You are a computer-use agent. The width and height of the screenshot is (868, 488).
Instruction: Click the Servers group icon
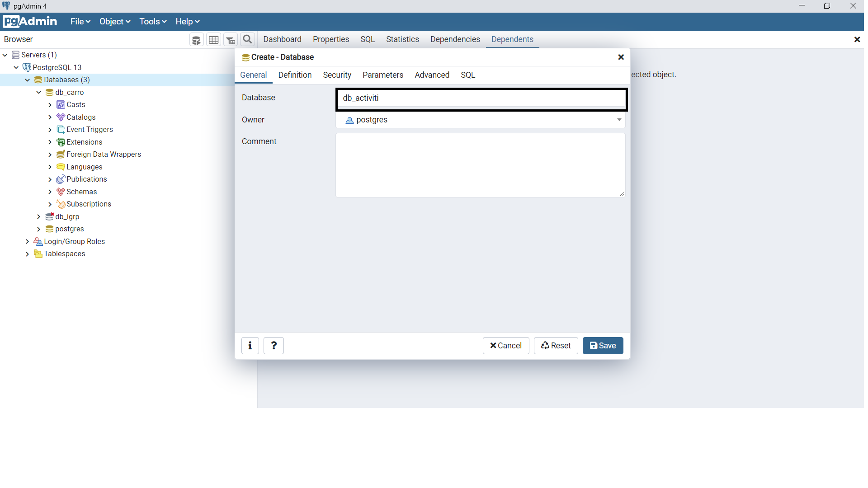coord(16,55)
